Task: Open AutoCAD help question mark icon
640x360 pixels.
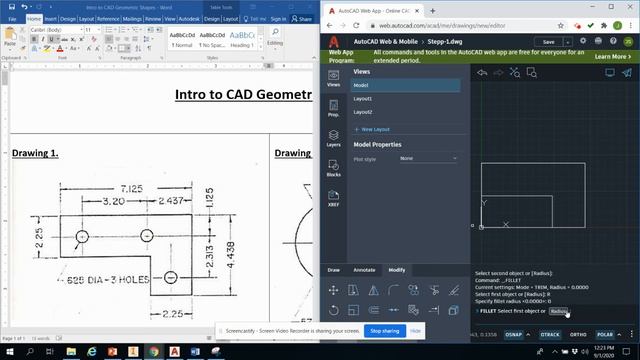Action: pos(613,41)
